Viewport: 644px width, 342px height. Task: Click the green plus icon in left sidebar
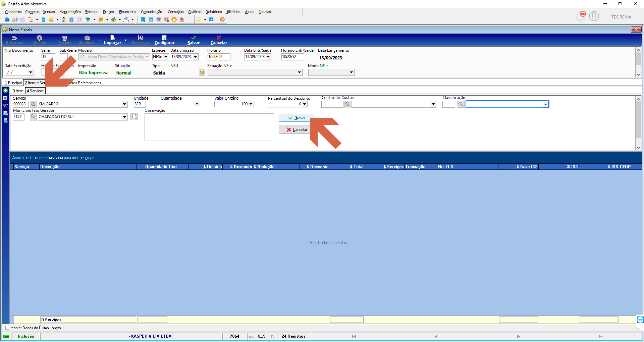point(5,91)
